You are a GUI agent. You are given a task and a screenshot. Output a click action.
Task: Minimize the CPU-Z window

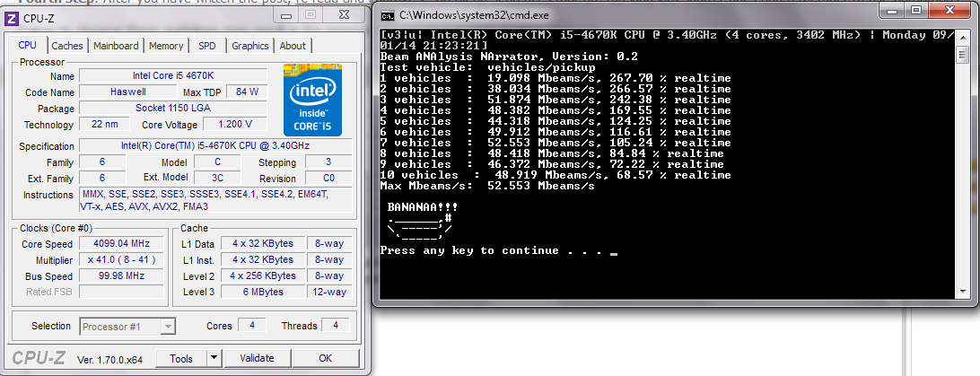pos(288,13)
